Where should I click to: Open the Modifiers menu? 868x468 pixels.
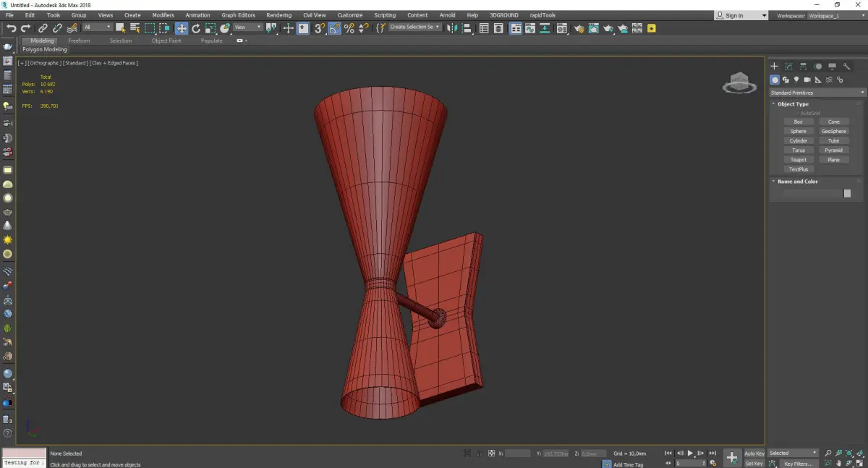pyautogui.click(x=163, y=15)
